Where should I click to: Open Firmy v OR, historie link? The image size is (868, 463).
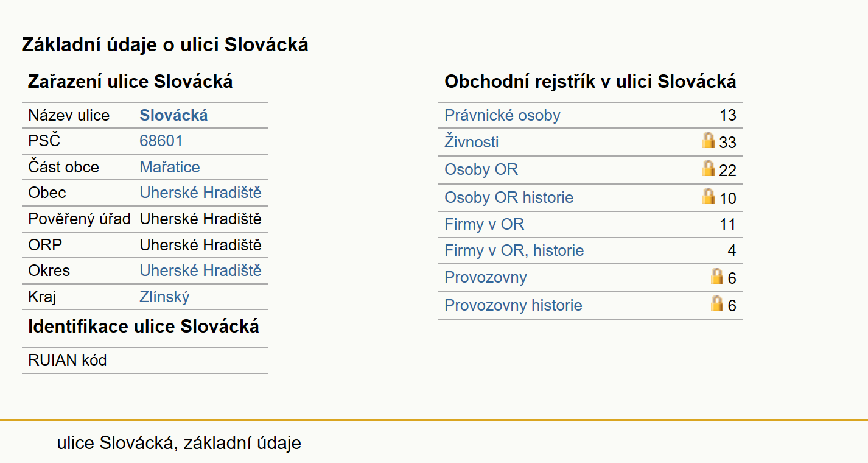pos(514,251)
